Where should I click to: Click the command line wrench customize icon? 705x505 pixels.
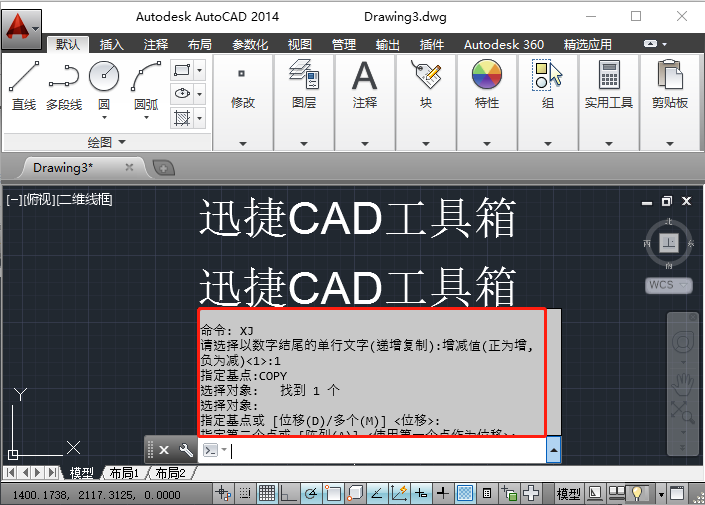[x=186, y=450]
